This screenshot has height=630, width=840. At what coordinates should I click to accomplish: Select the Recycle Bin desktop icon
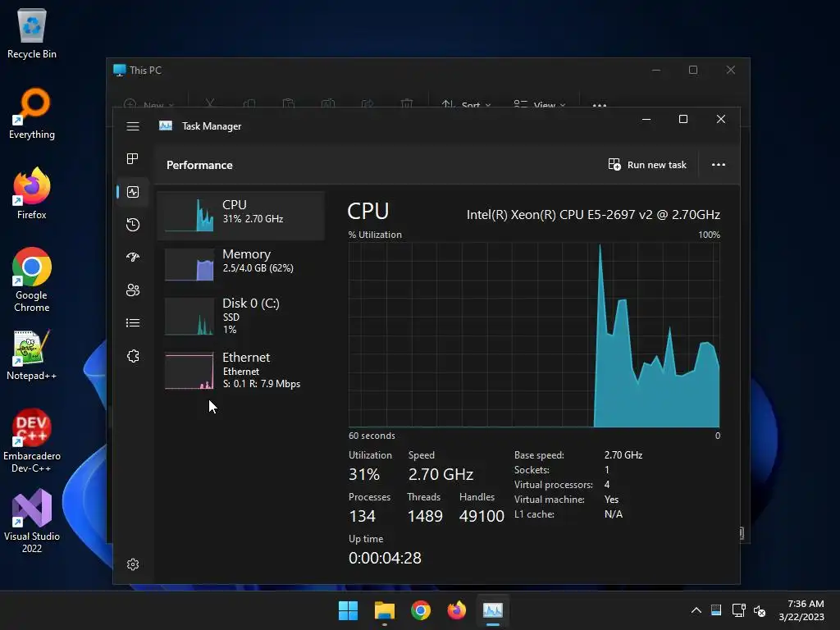(32, 33)
